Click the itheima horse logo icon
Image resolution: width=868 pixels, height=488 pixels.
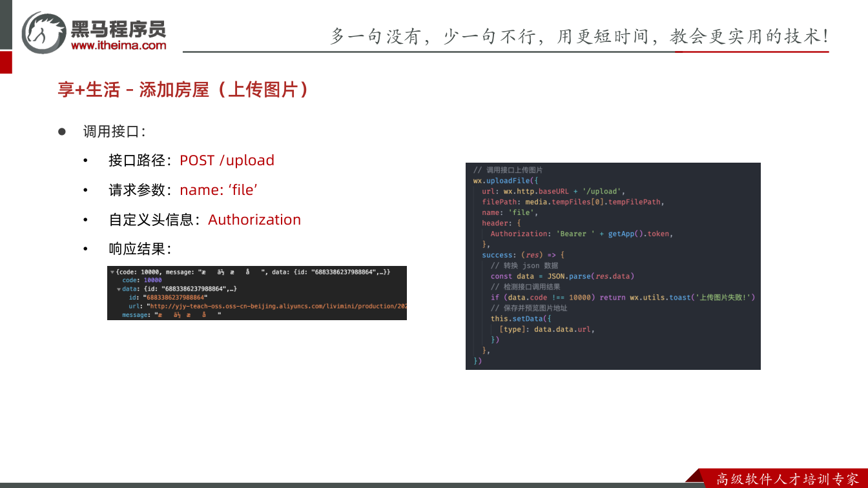pos(44,32)
